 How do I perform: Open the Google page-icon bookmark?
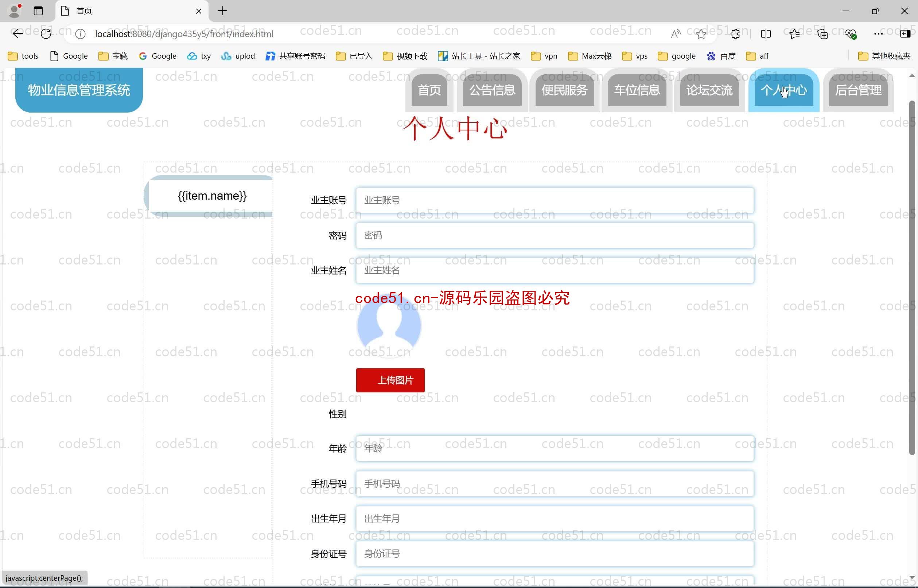[69, 56]
